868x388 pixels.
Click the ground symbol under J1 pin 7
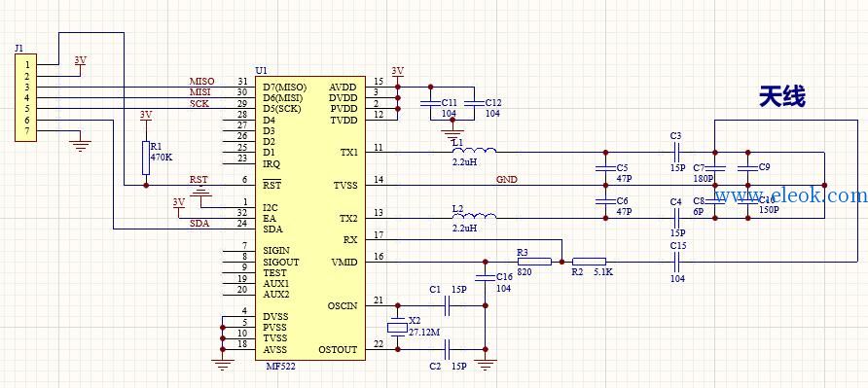81,145
